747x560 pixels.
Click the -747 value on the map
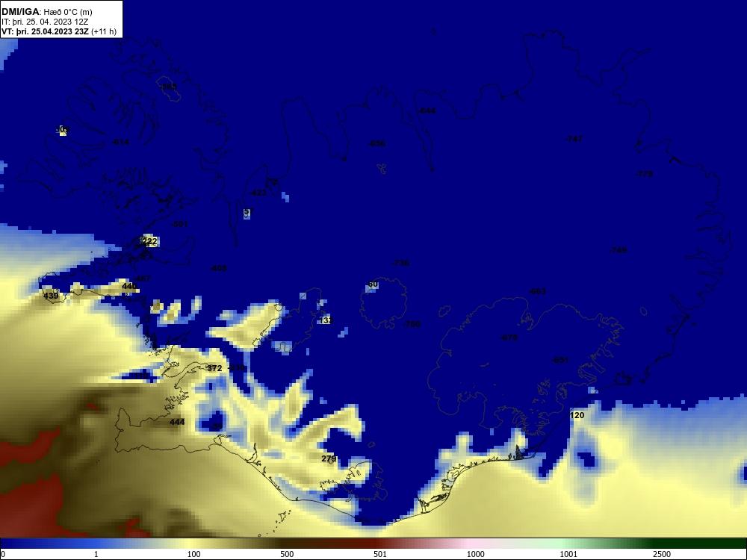(574, 139)
